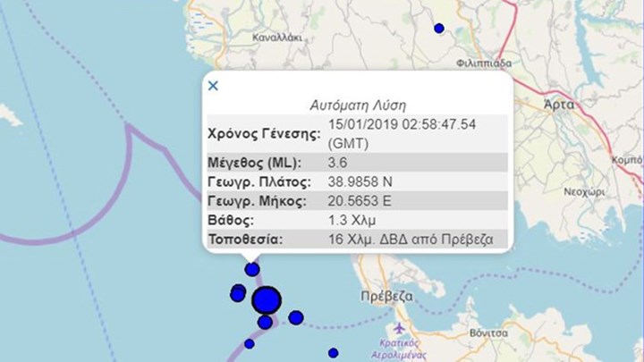This screenshot has height=362, width=644.
Task: Click the airport icon near Πρέβεζα
Action: click(x=399, y=328)
